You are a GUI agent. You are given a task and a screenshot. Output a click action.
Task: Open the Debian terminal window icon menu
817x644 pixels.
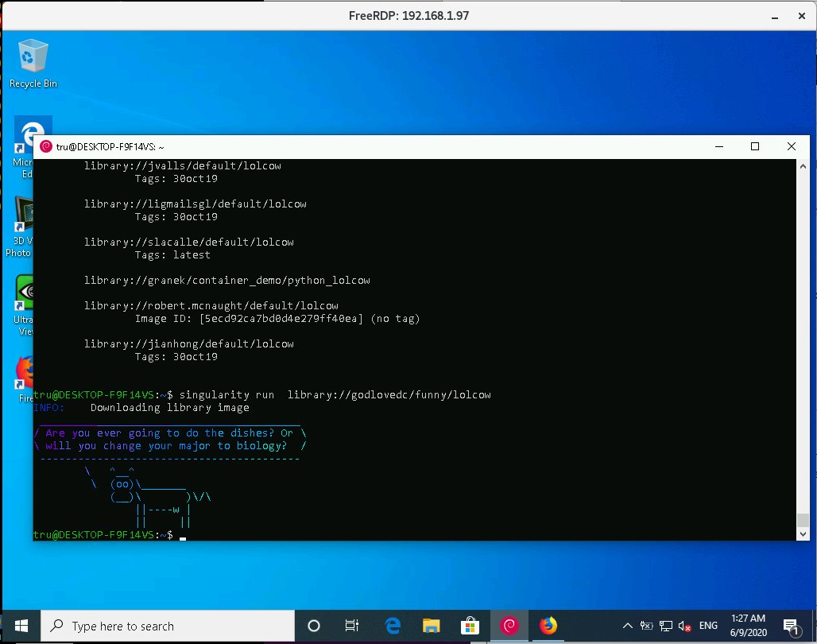click(47, 146)
